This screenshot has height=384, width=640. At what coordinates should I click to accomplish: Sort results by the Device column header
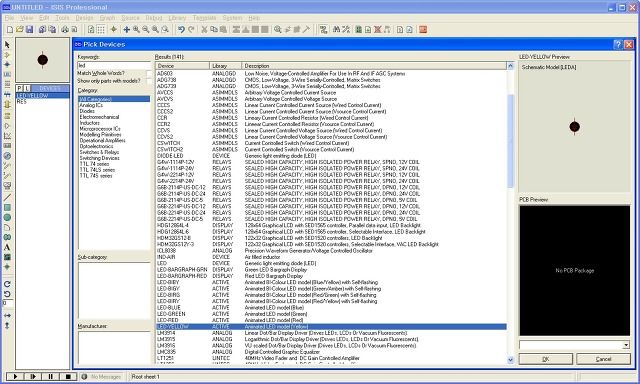click(x=182, y=66)
